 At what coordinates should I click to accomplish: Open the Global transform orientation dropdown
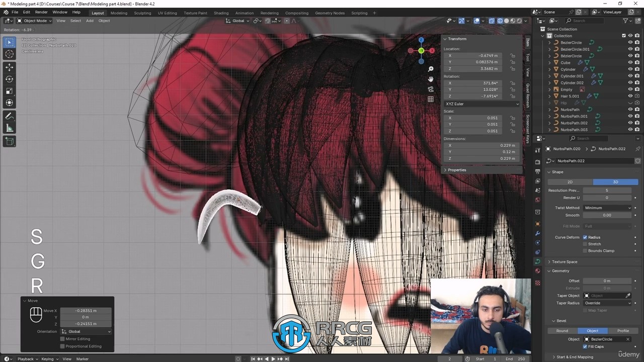pos(237,21)
